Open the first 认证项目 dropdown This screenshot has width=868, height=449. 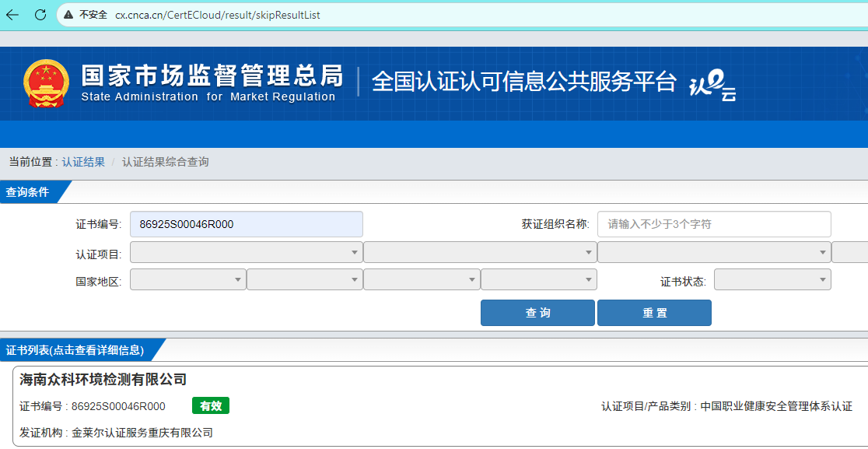point(246,252)
